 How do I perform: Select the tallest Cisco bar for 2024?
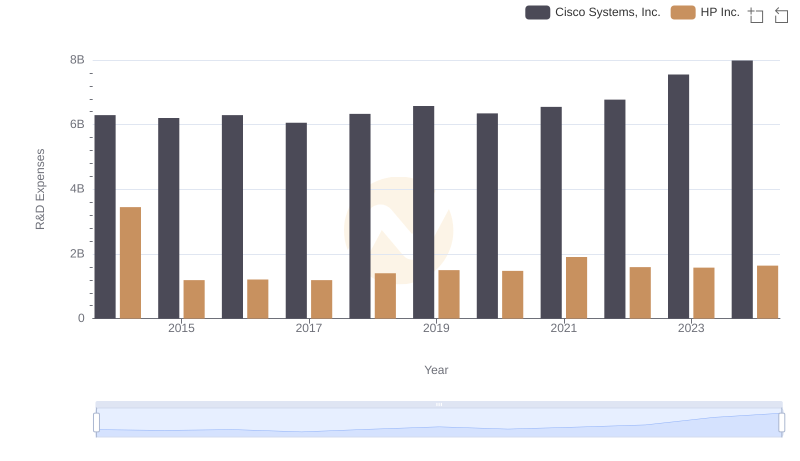click(742, 189)
